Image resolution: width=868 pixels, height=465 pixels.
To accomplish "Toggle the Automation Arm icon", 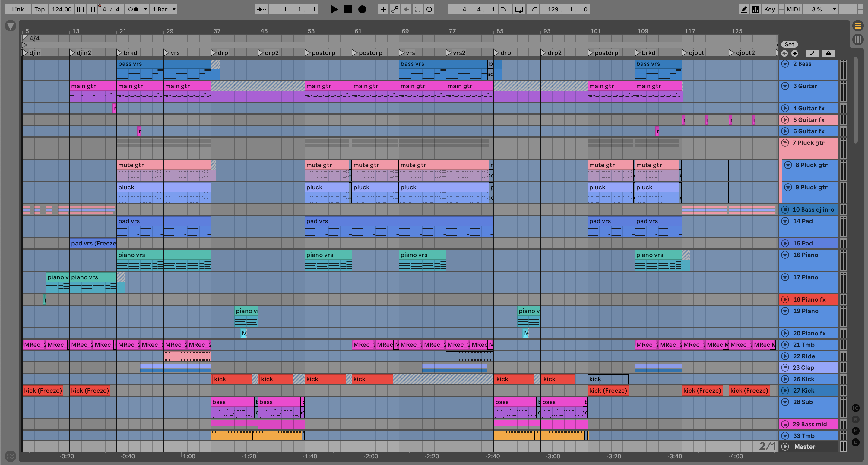I will tap(394, 9).
